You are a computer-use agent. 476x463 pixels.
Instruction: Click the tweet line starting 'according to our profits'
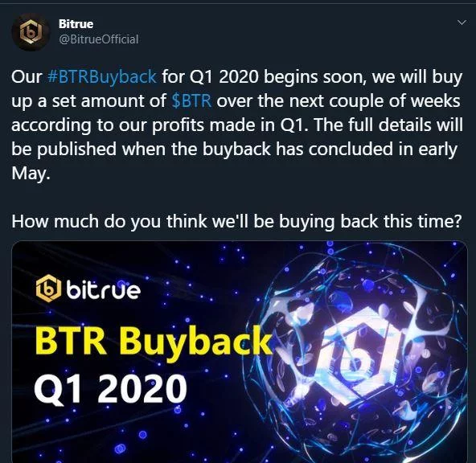[237, 125]
